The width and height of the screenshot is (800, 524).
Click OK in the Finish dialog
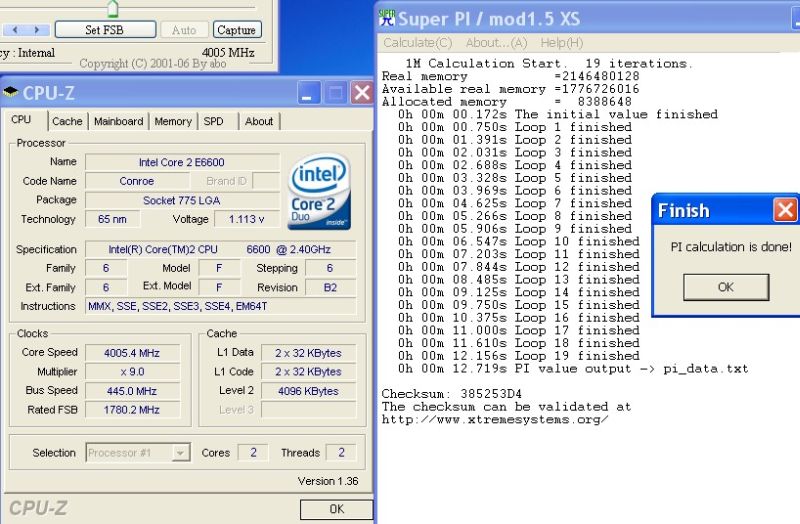point(726,287)
